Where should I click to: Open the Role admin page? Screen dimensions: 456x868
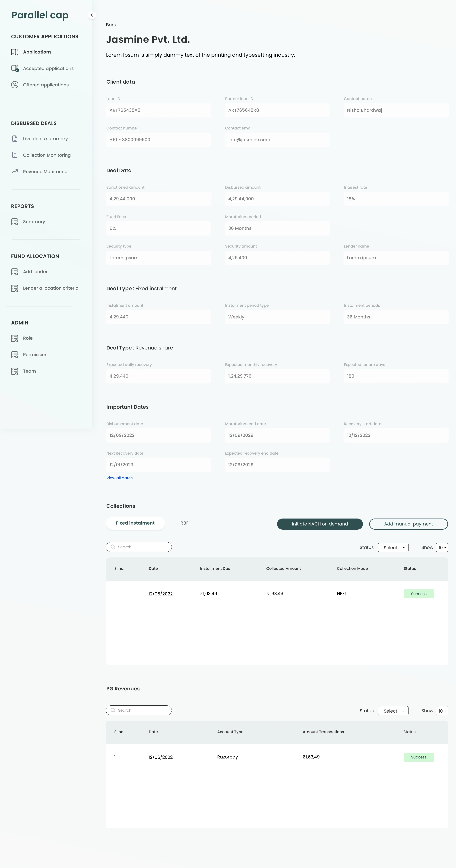(x=28, y=338)
